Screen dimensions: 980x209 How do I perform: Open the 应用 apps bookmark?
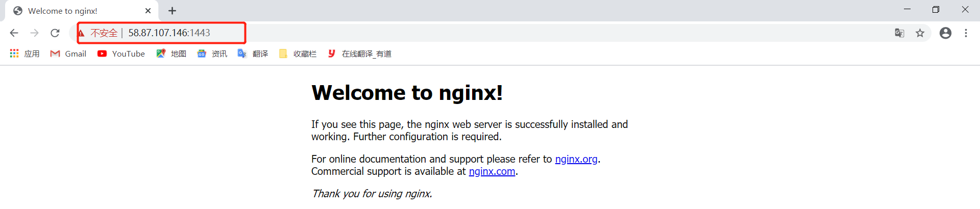[x=24, y=54]
